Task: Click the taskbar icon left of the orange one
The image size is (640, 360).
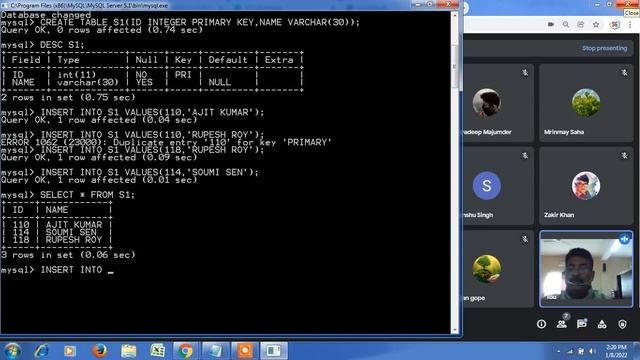Action: [215, 351]
